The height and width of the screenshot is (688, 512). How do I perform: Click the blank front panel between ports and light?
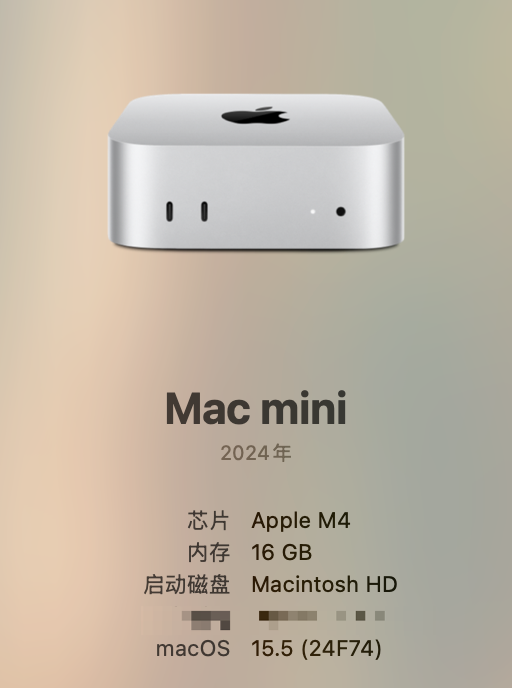pyautogui.click(x=259, y=211)
